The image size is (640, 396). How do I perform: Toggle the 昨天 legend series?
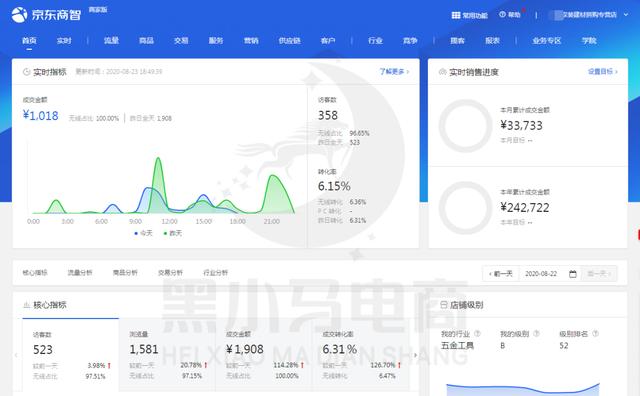(173, 233)
